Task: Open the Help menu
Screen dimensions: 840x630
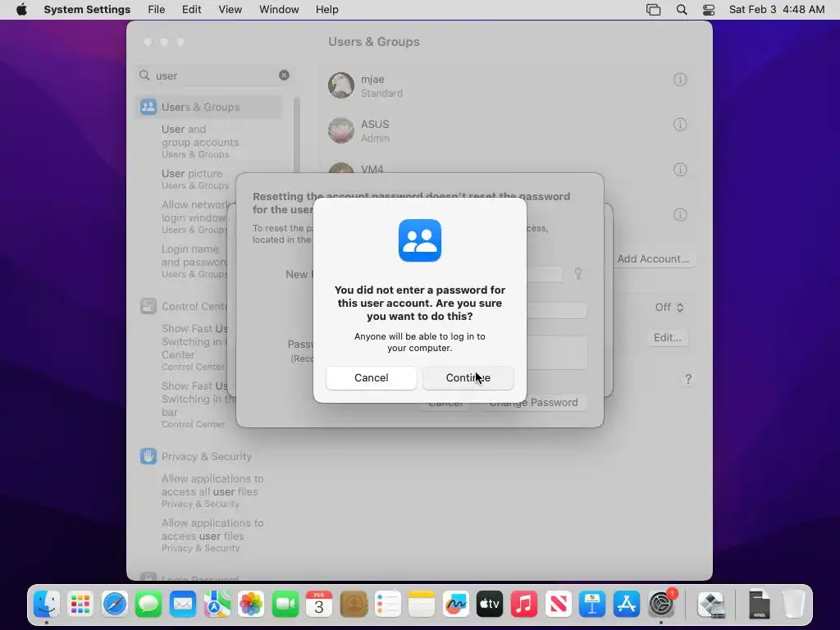Action: point(326,10)
